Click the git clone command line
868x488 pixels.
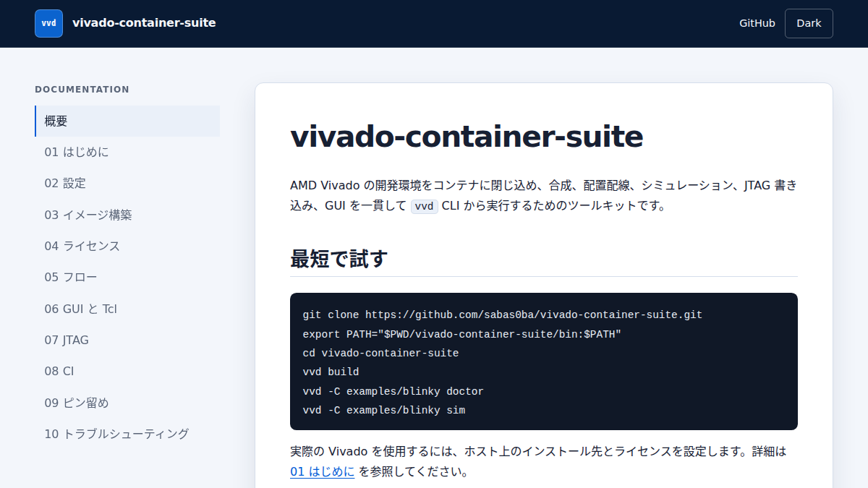(503, 315)
